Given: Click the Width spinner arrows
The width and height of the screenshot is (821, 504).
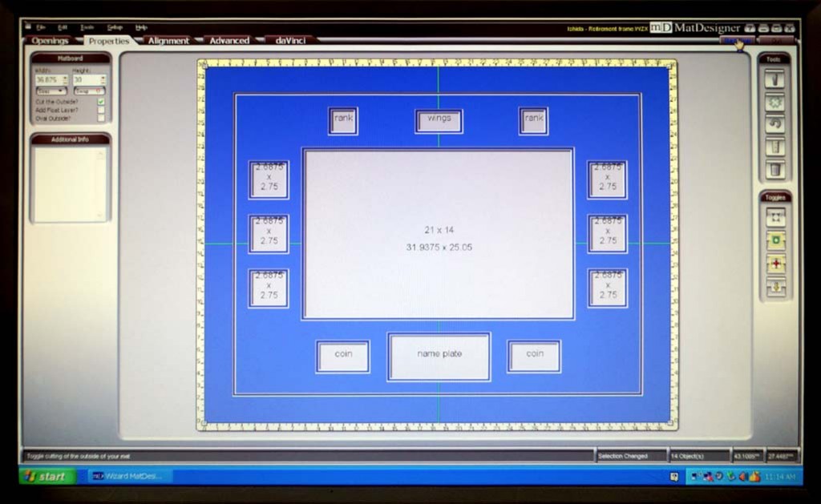Looking at the screenshot, I should (x=65, y=80).
